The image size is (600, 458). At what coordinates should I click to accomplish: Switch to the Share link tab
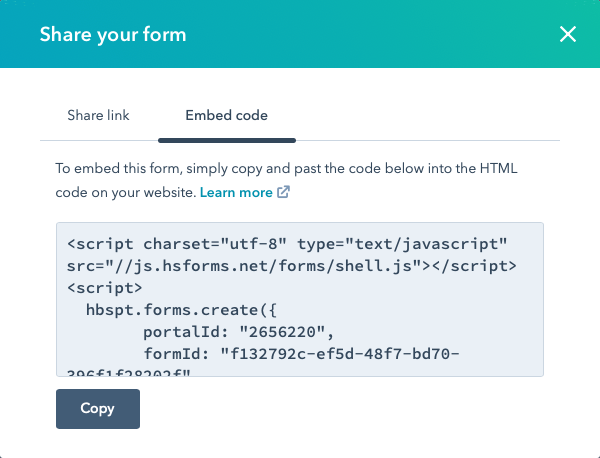(x=98, y=115)
